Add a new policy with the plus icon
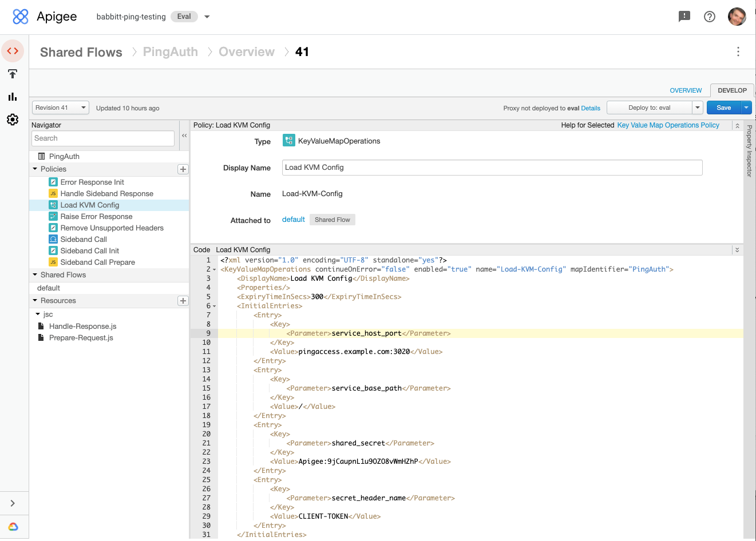756x541 pixels. tap(183, 169)
